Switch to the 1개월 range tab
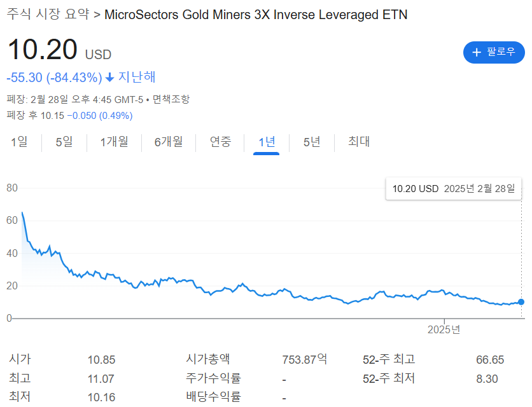Image resolution: width=532 pixels, height=407 pixels. (114, 142)
